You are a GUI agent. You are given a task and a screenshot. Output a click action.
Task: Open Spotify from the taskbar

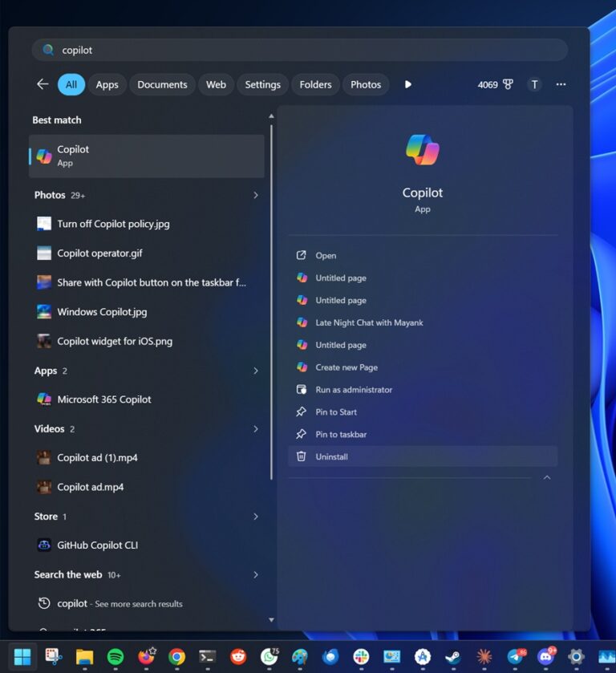click(x=115, y=657)
